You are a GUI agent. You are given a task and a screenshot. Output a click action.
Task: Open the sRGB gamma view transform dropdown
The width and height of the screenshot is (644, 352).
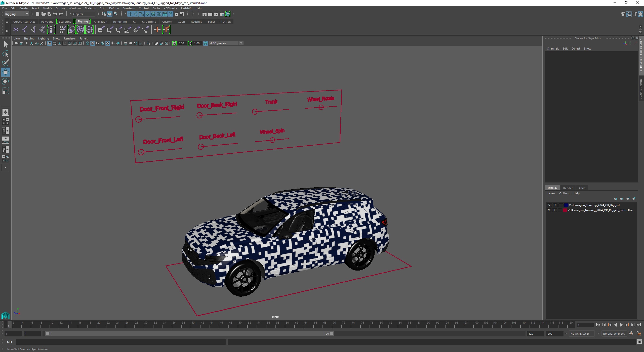pyautogui.click(x=226, y=43)
